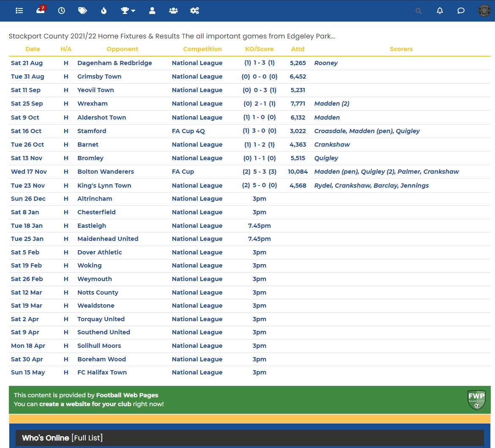
Task: Click the Bolton Wanderers opponent entry
Action: point(106,172)
